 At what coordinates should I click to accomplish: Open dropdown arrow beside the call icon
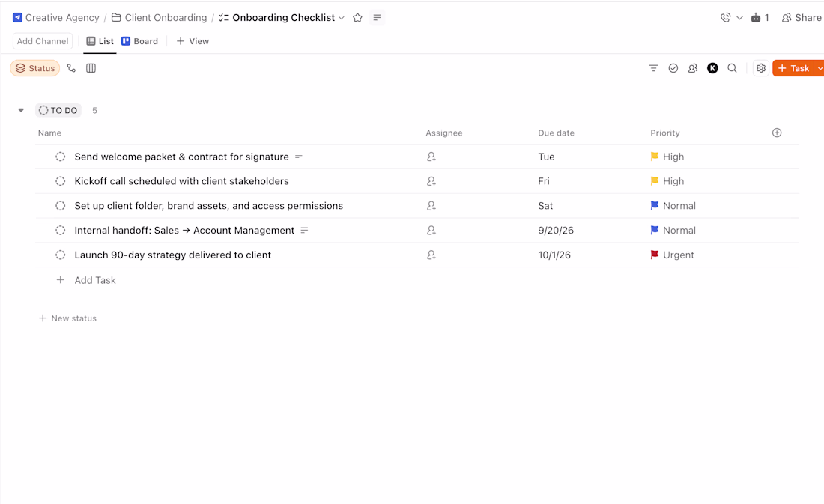click(x=739, y=18)
